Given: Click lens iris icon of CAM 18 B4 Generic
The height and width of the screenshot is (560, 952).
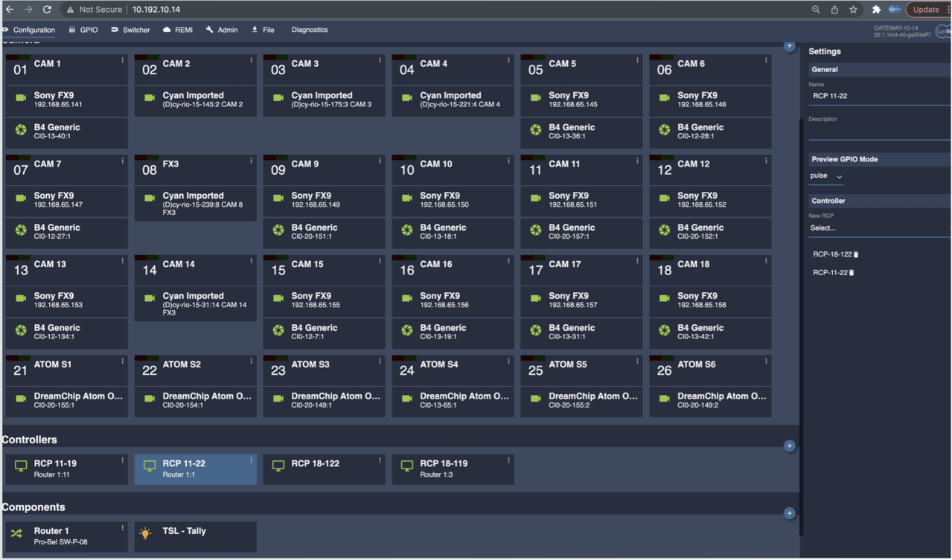Looking at the screenshot, I should (x=665, y=330).
